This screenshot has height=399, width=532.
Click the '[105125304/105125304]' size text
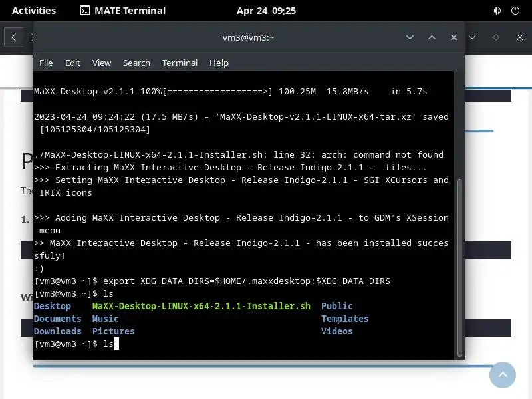point(95,130)
